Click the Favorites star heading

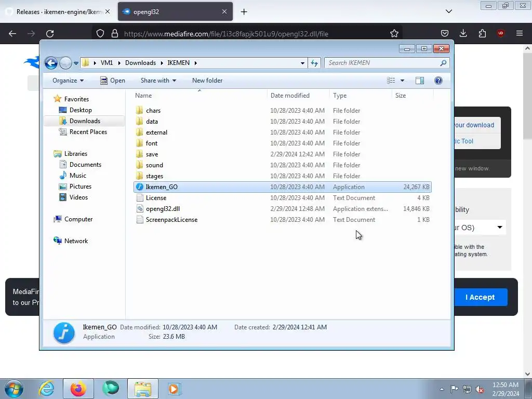pos(76,99)
